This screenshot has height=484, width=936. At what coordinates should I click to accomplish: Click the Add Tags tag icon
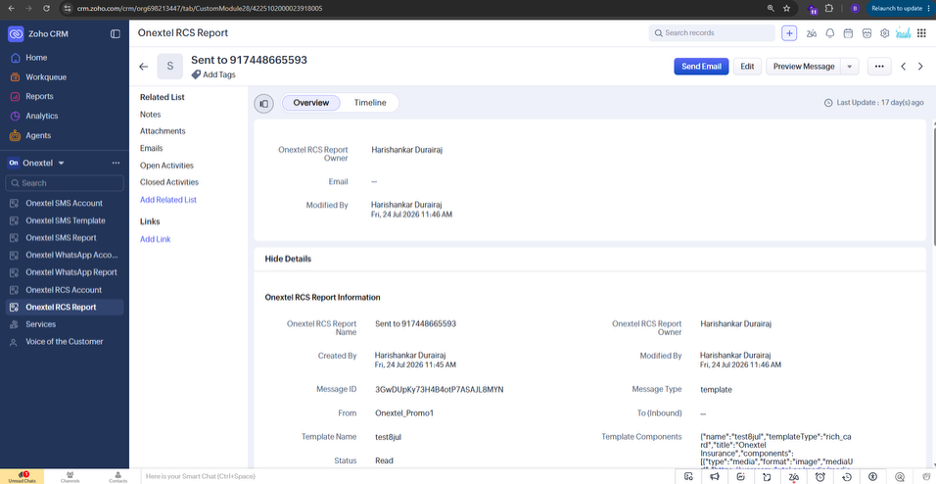(196, 75)
